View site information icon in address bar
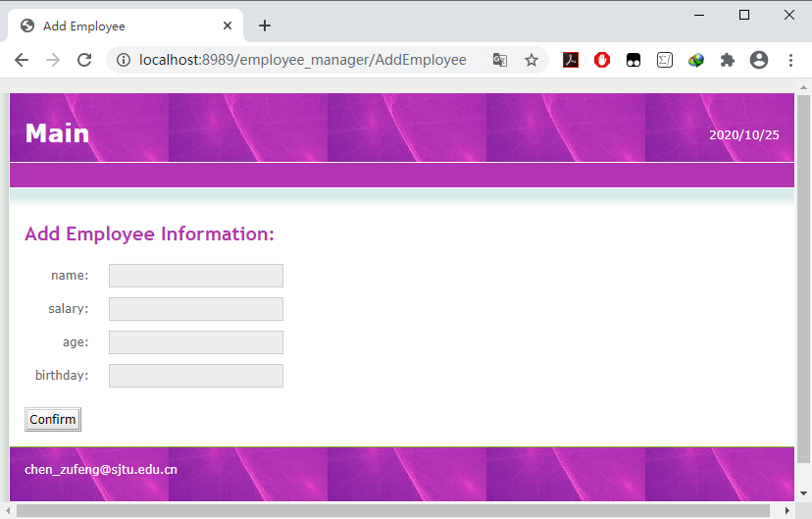 click(x=124, y=60)
